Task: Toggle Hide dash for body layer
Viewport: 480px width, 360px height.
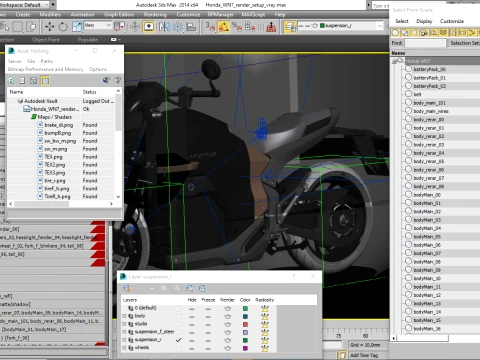Action: click(x=192, y=316)
